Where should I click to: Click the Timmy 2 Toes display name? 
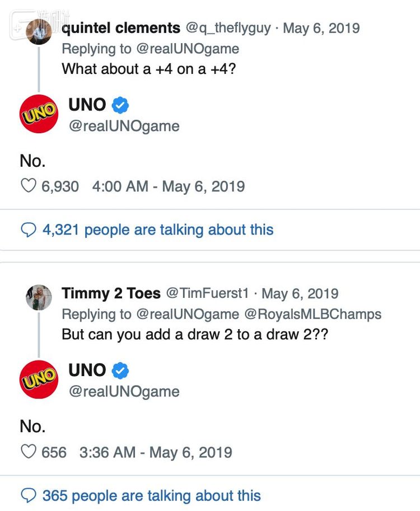point(111,293)
